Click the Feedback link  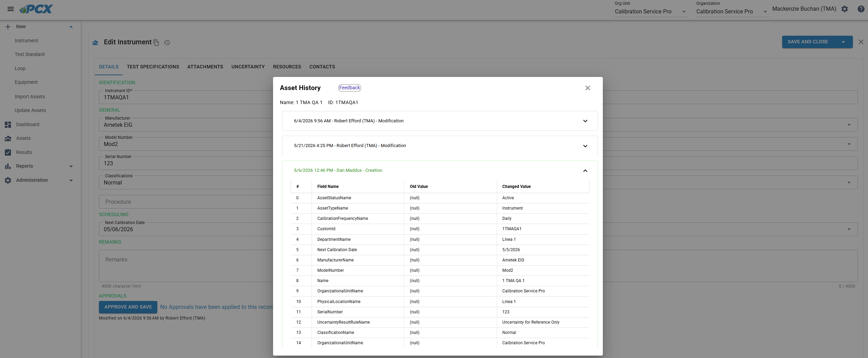point(350,88)
